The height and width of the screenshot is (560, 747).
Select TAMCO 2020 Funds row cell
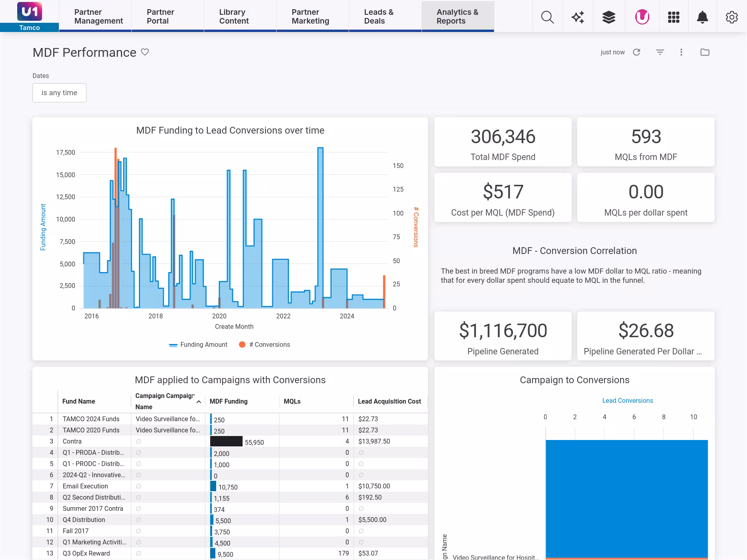tap(94, 430)
